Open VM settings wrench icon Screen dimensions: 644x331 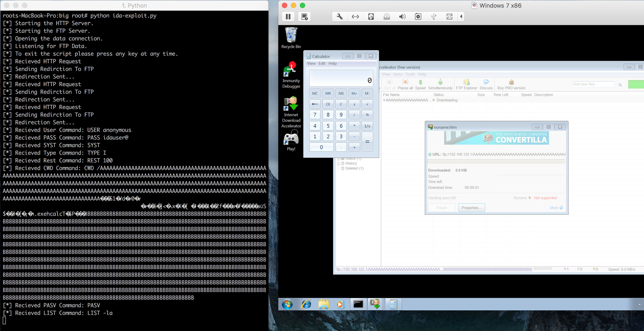(339, 17)
